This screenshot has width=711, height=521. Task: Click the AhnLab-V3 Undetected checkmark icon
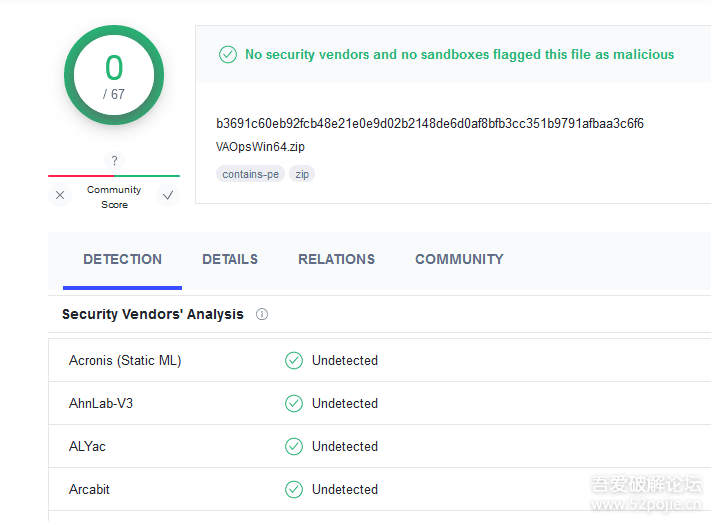coord(294,404)
